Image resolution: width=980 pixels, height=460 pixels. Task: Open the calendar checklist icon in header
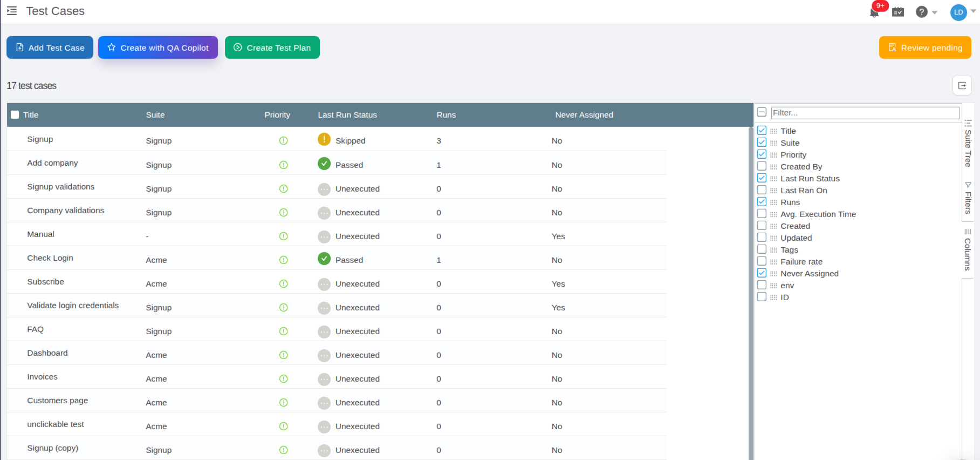[898, 12]
